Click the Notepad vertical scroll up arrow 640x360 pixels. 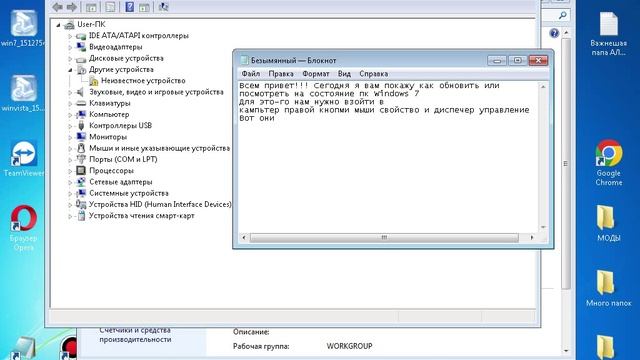[x=543, y=87]
